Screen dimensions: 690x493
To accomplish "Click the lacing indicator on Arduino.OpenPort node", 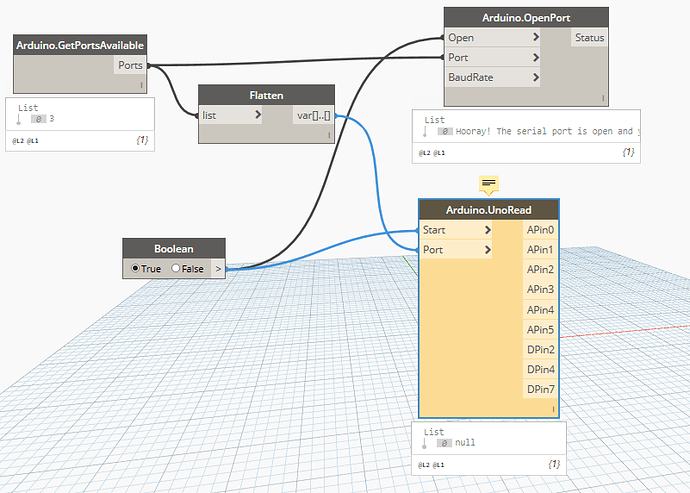I will tap(603, 98).
